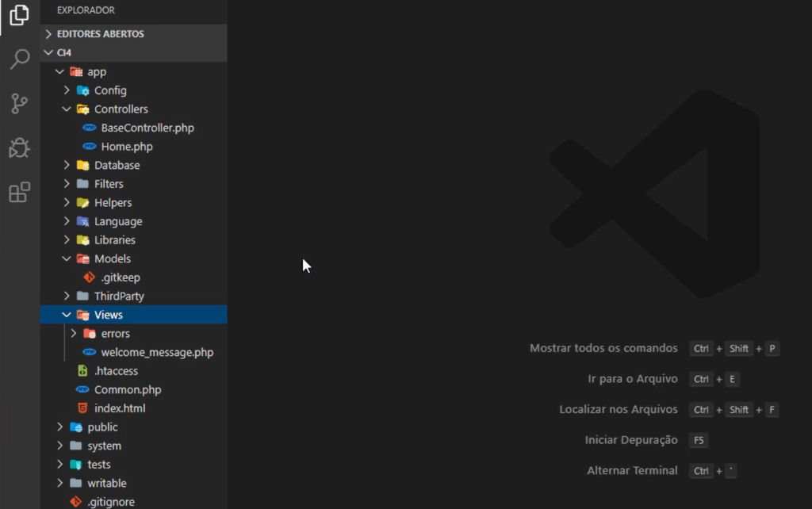Click the app folder icon
The image size is (812, 509).
pos(76,72)
